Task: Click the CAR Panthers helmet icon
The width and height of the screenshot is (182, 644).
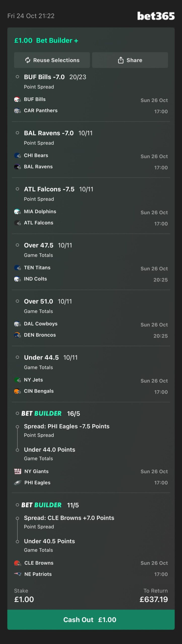Action: point(17,111)
